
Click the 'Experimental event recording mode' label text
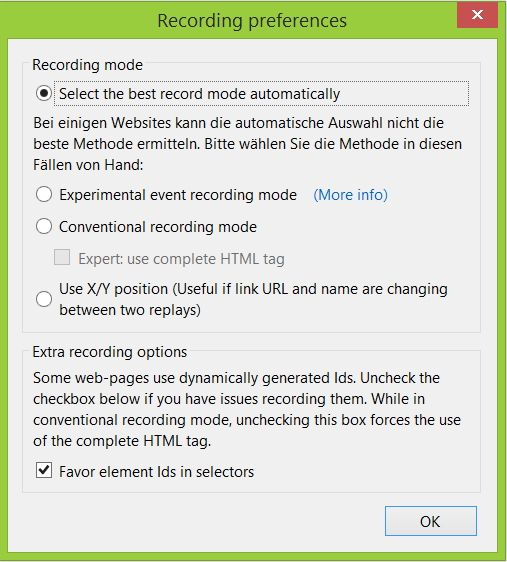[x=178, y=195]
